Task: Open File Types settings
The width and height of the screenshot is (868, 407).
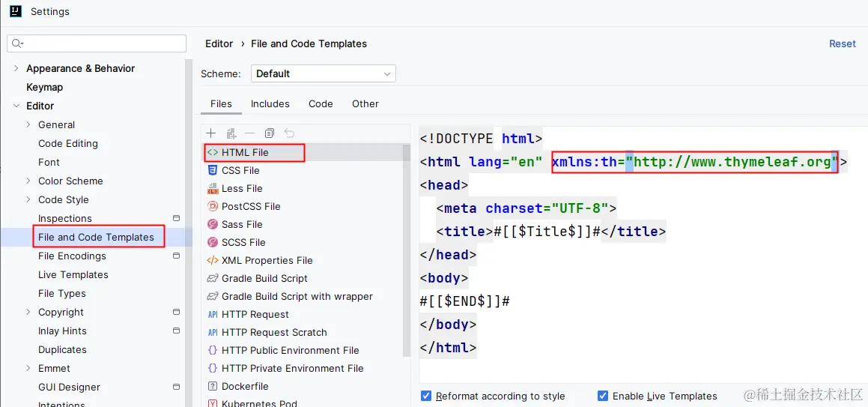Action: coord(62,294)
